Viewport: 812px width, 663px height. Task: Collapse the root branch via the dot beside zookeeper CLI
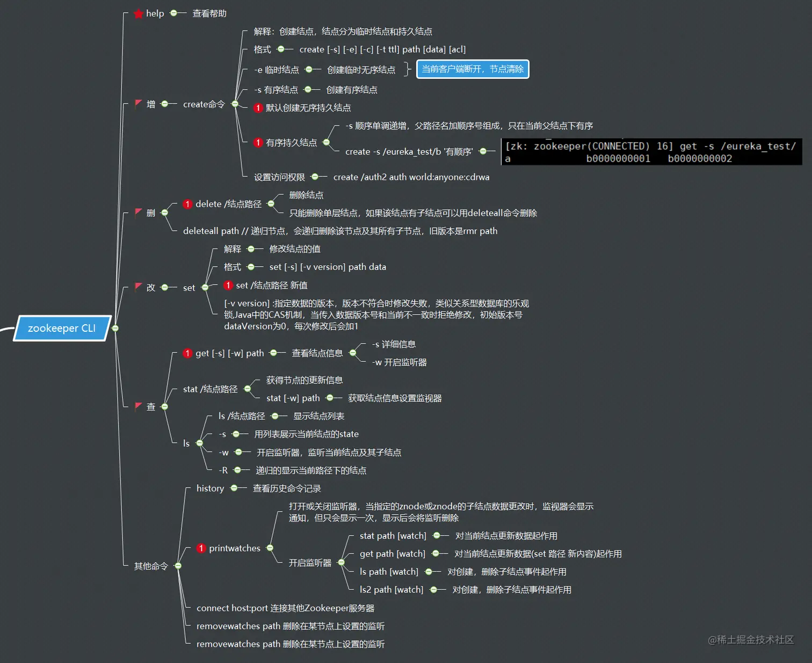click(x=115, y=328)
